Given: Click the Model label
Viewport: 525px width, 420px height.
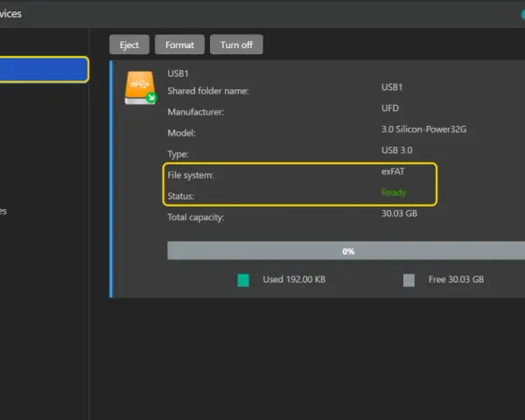Looking at the screenshot, I should (x=181, y=133).
